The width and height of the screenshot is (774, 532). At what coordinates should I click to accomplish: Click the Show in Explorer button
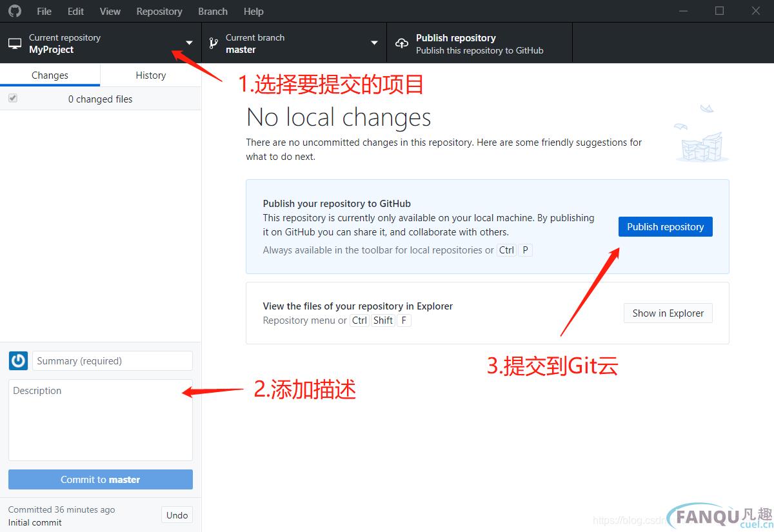click(x=668, y=313)
